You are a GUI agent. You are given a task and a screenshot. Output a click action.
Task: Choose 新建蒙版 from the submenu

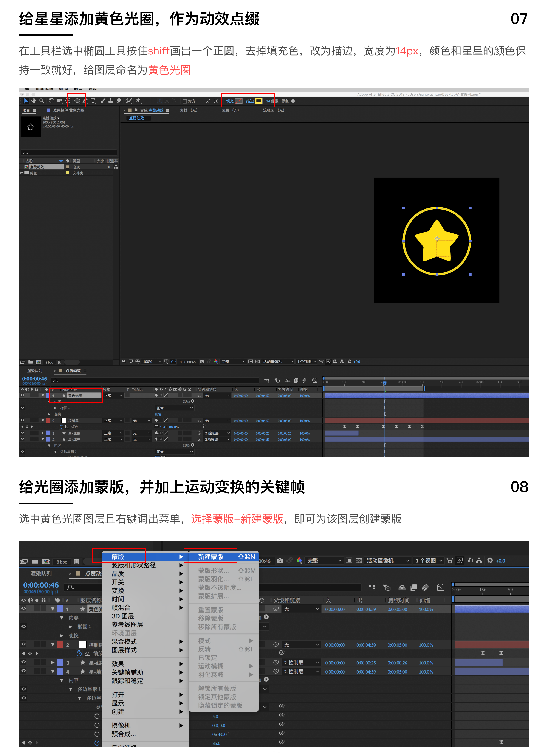[211, 557]
